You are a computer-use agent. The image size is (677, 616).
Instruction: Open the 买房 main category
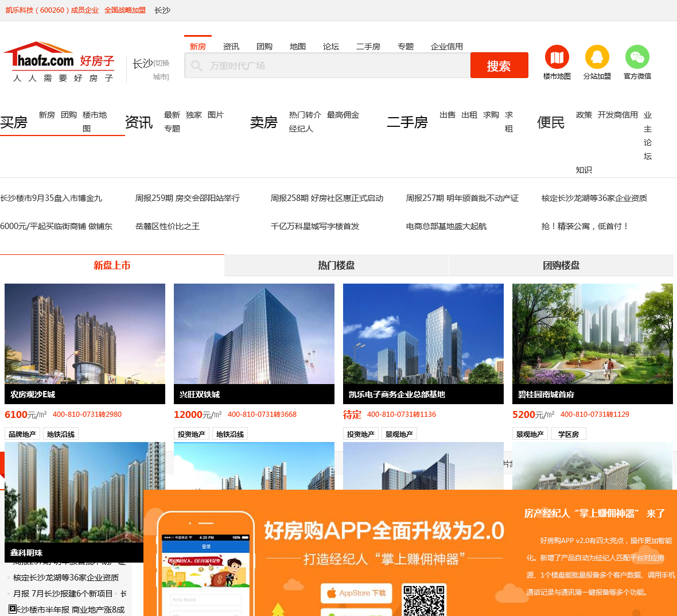pyautogui.click(x=14, y=122)
